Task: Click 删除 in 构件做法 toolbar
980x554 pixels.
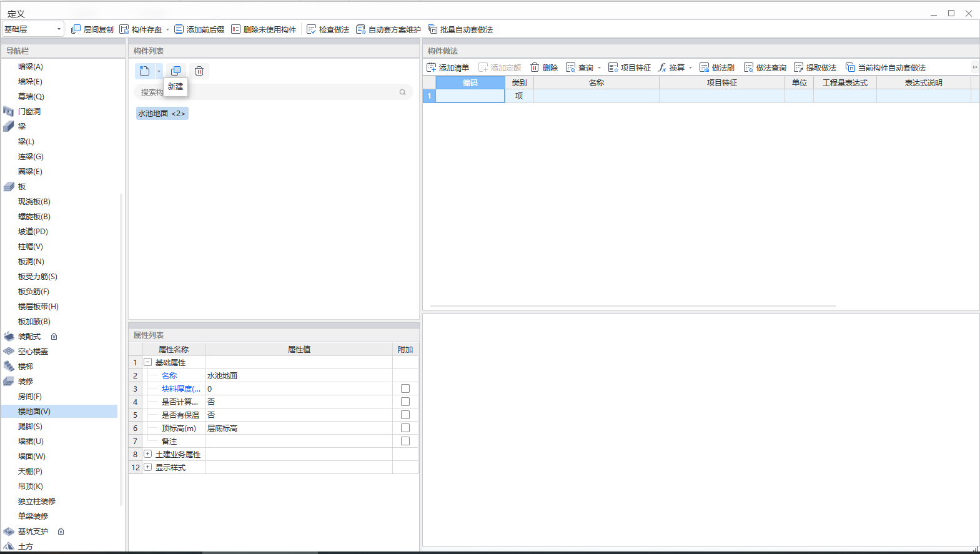Action: click(x=544, y=67)
